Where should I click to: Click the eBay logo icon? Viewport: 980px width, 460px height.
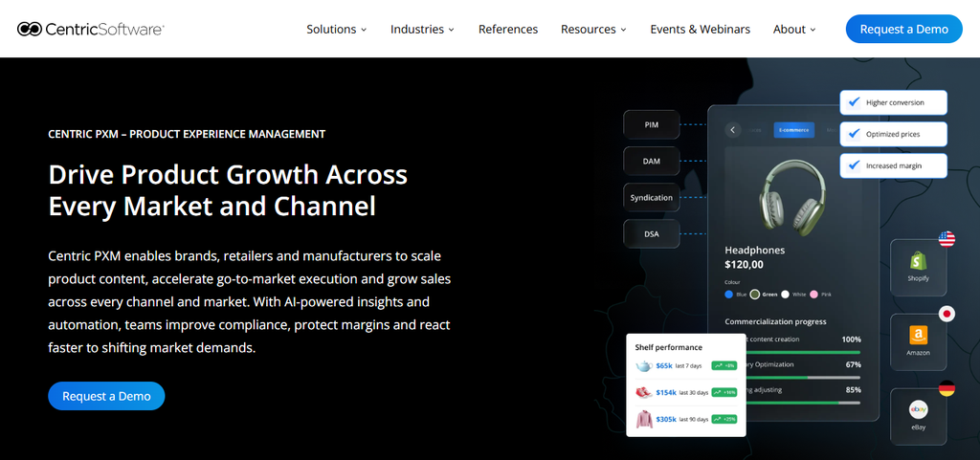tap(918, 409)
